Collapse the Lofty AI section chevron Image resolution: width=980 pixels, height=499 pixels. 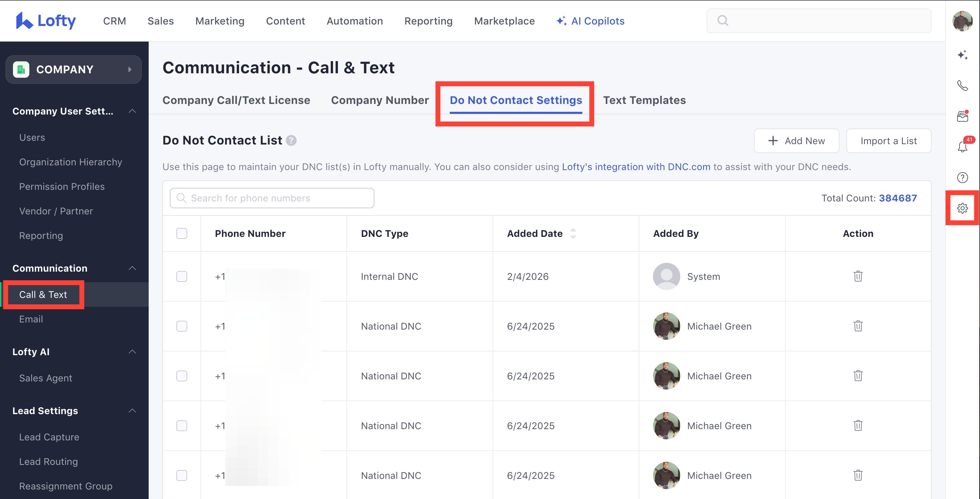point(132,351)
